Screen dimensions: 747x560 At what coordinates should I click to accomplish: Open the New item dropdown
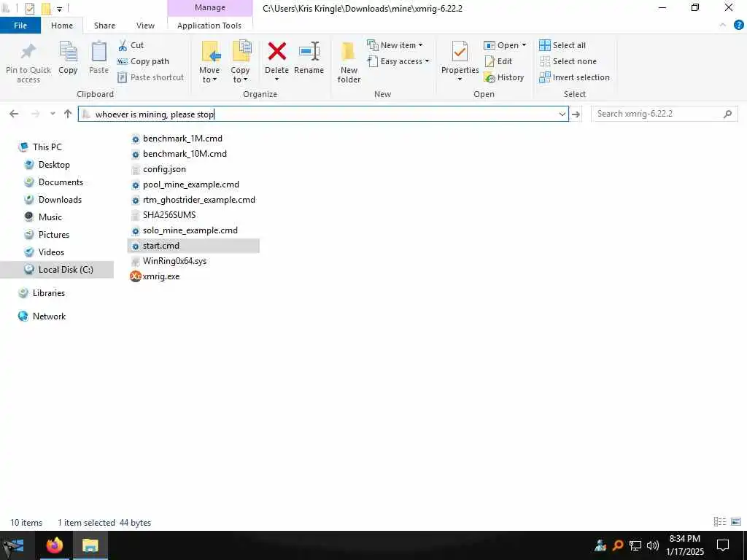coord(395,45)
